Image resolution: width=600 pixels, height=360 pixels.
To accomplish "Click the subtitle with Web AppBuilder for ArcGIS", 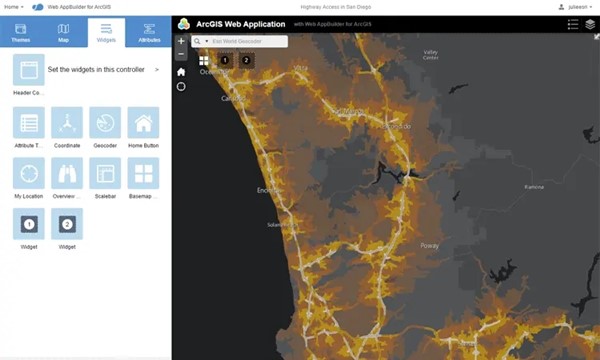I will [x=333, y=24].
